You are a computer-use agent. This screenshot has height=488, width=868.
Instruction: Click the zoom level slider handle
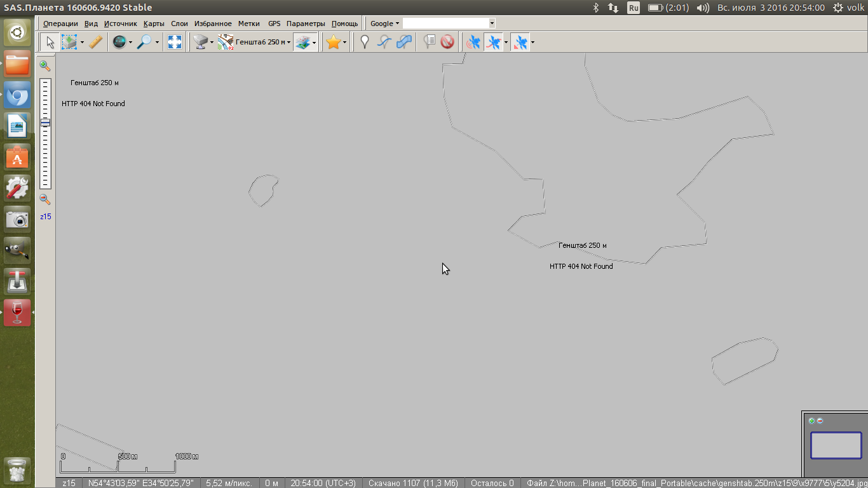pos(45,122)
